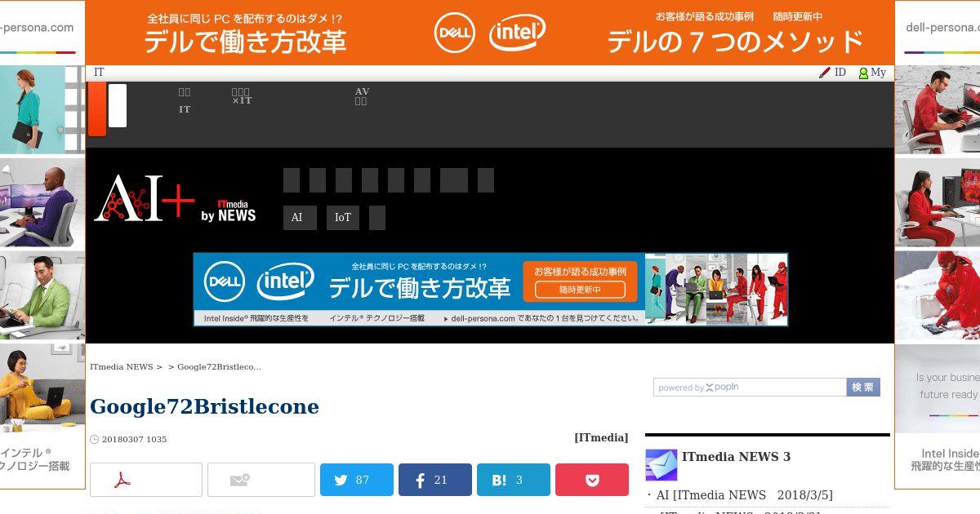
Task: Open the Dell Intel banner below the header
Action: 491,290
